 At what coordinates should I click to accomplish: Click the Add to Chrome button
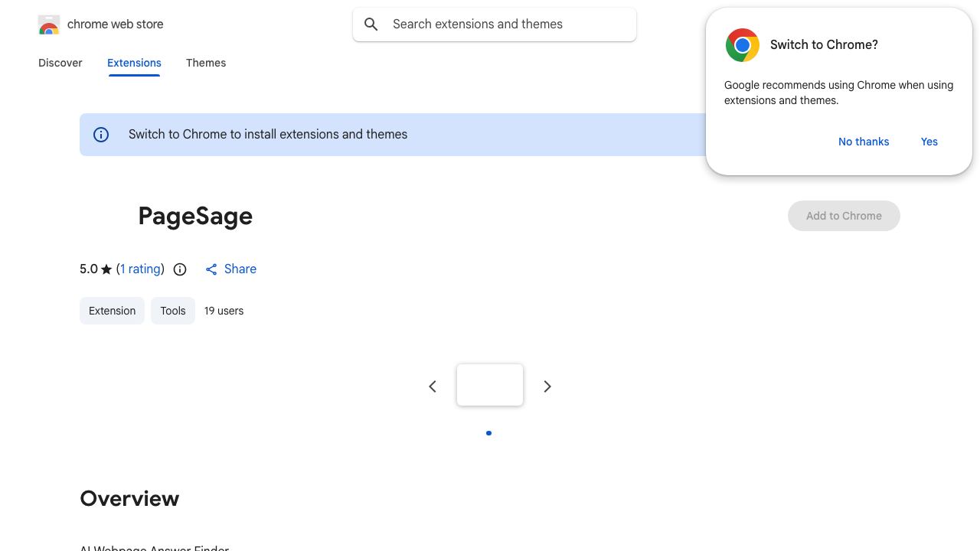844,216
